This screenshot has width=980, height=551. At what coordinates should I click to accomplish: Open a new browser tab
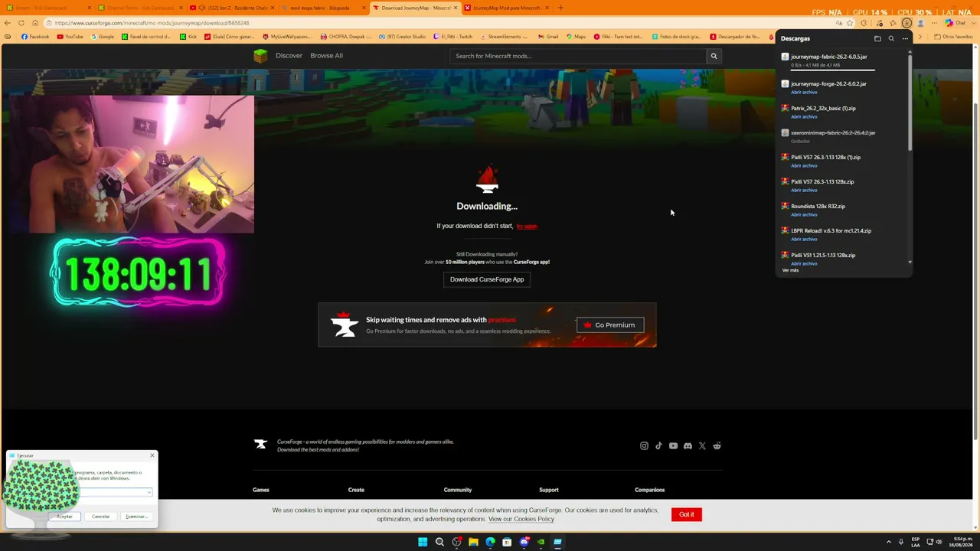[560, 8]
